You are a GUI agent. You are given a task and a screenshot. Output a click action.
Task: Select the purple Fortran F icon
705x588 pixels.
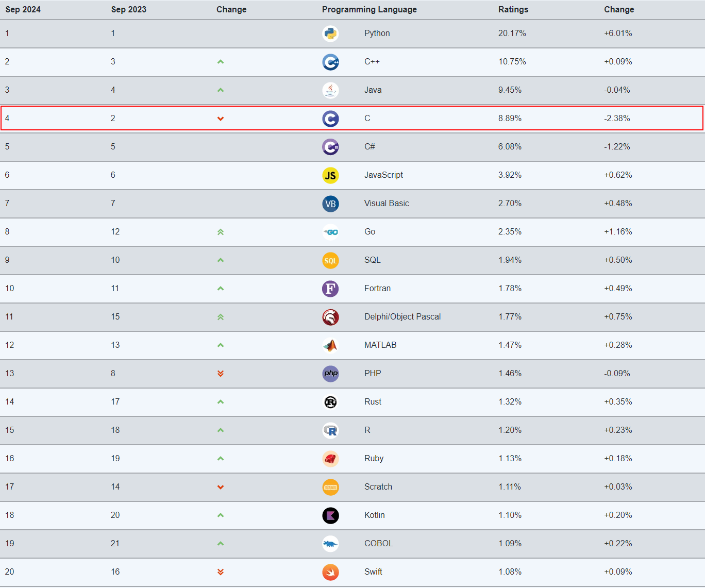coord(330,289)
